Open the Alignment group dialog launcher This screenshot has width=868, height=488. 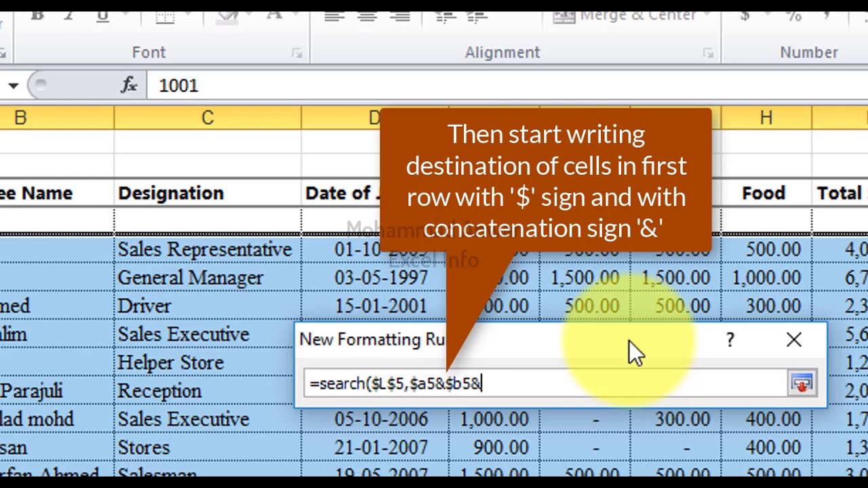(x=708, y=53)
